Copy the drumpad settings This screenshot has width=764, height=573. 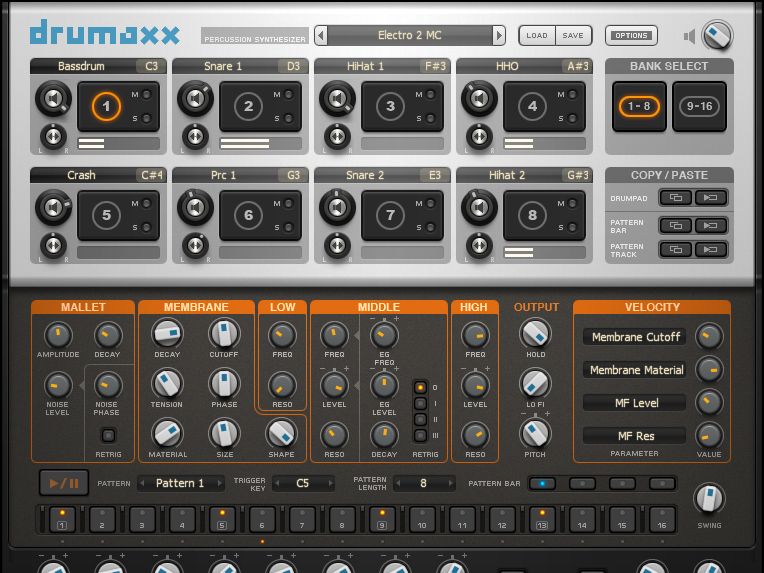click(675, 198)
